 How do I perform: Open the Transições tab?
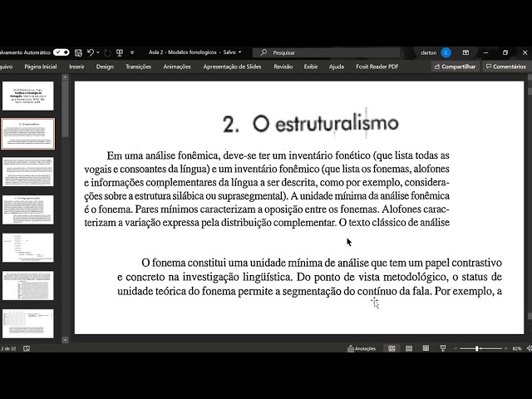click(139, 66)
